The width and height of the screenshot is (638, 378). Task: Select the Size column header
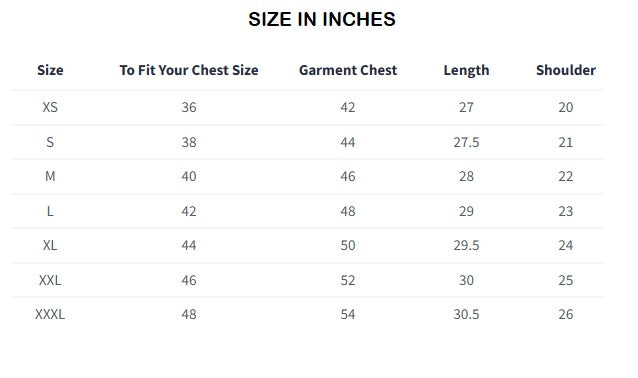click(50, 70)
